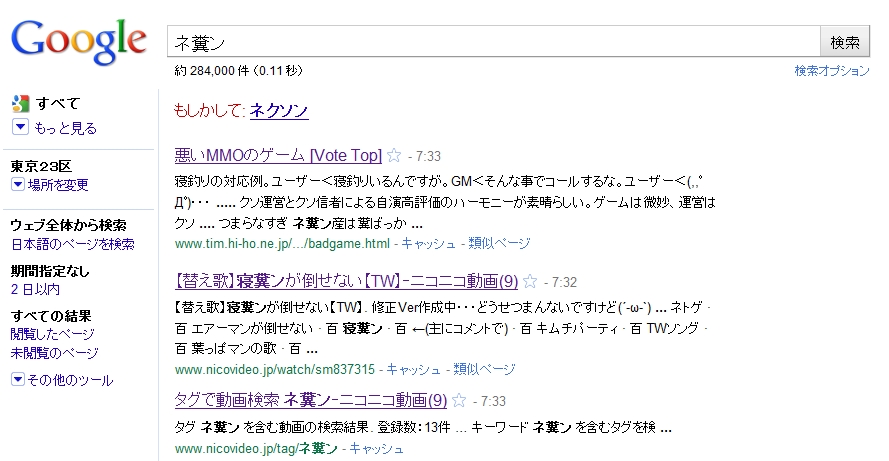Star the 悪いMMOのゲーム result
This screenshot has height=461, width=889.
[x=394, y=155]
